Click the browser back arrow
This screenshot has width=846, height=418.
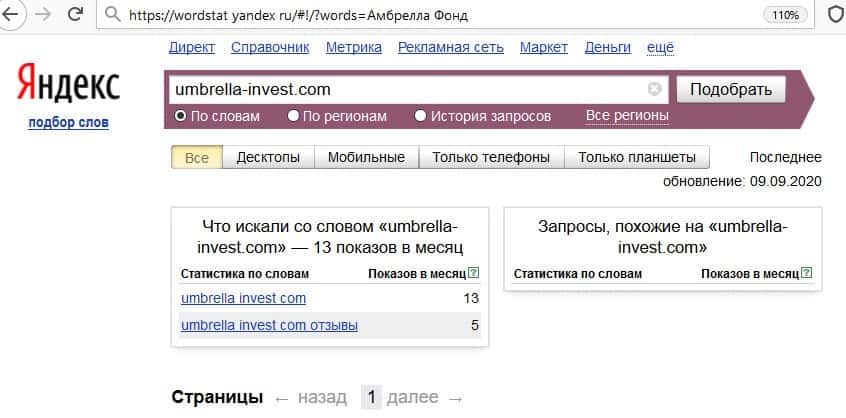point(12,16)
